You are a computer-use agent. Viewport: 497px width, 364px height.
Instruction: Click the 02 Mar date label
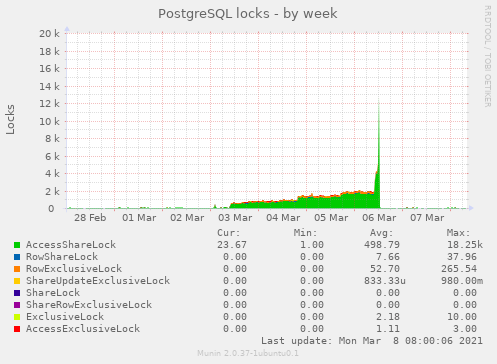187,218
